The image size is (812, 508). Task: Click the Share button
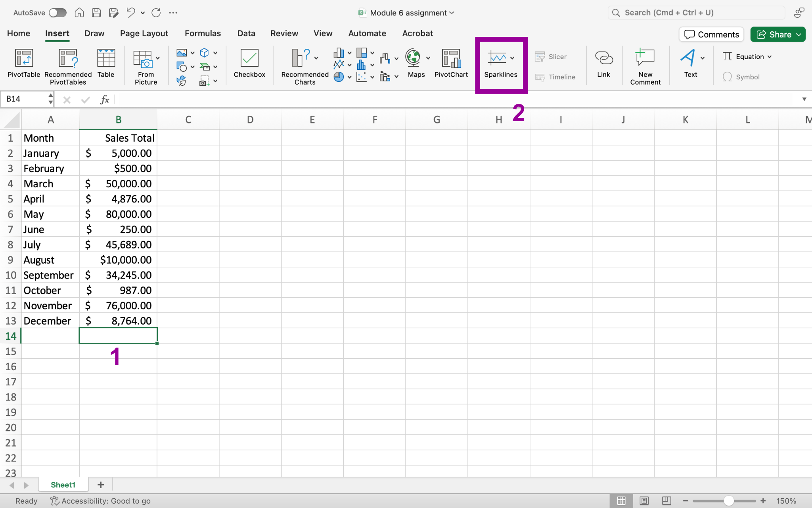click(778, 35)
